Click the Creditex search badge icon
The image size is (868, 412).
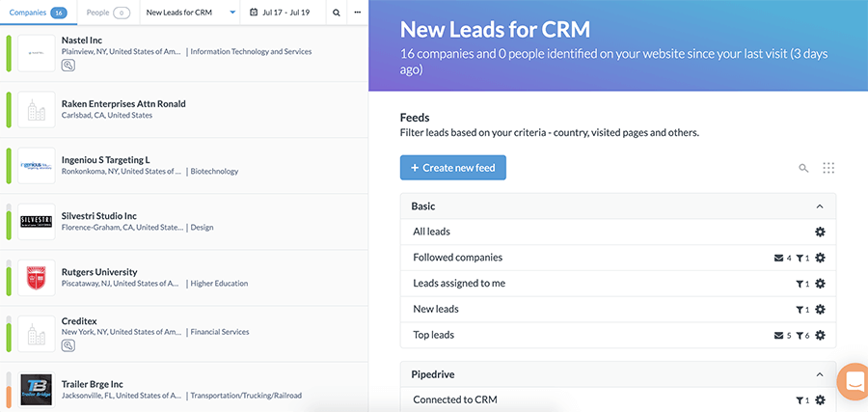pos(68,345)
